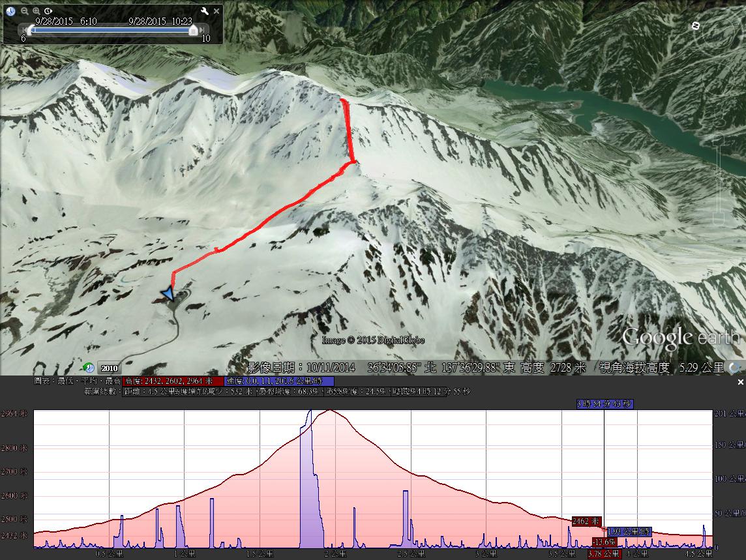The width and height of the screenshot is (746, 560).
Task: Click the blue GPS position arrow marker
Action: point(168,293)
